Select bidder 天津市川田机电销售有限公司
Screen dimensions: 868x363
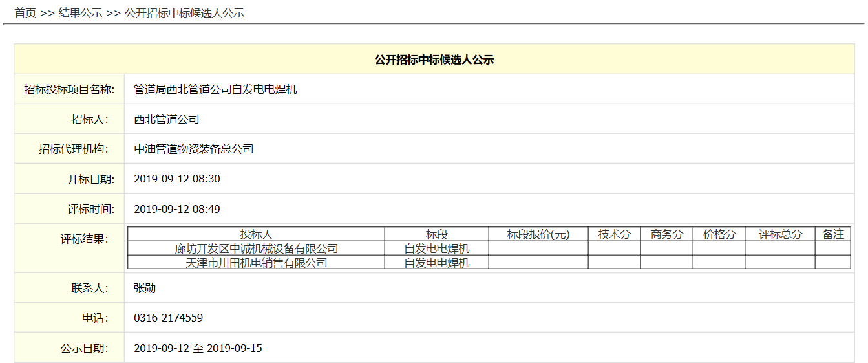(x=257, y=263)
